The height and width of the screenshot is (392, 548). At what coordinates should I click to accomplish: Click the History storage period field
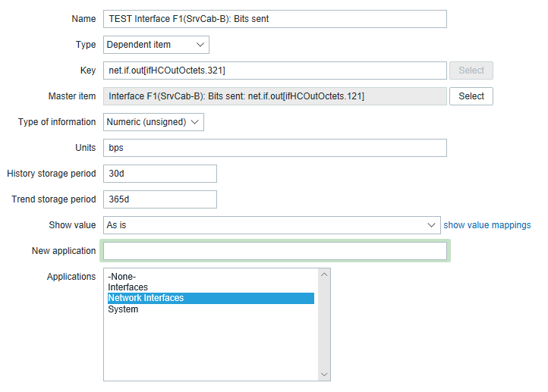(x=160, y=174)
